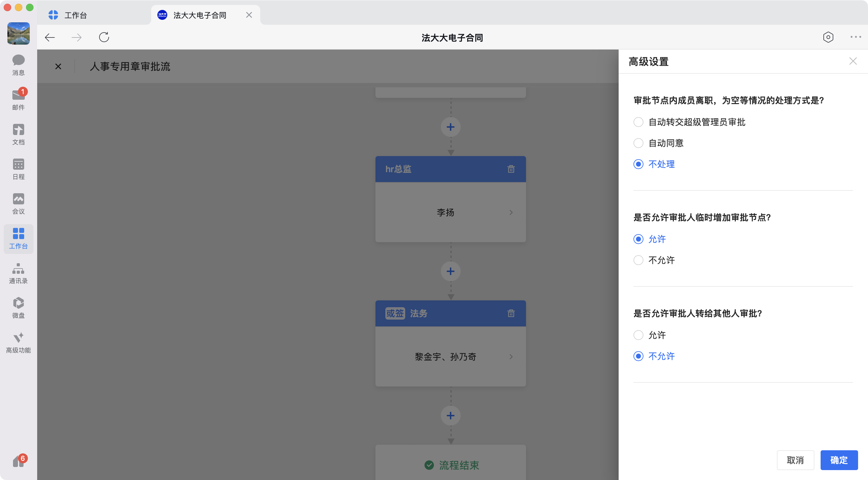The width and height of the screenshot is (868, 480).
Task: Go back with the left arrow
Action: (x=50, y=37)
